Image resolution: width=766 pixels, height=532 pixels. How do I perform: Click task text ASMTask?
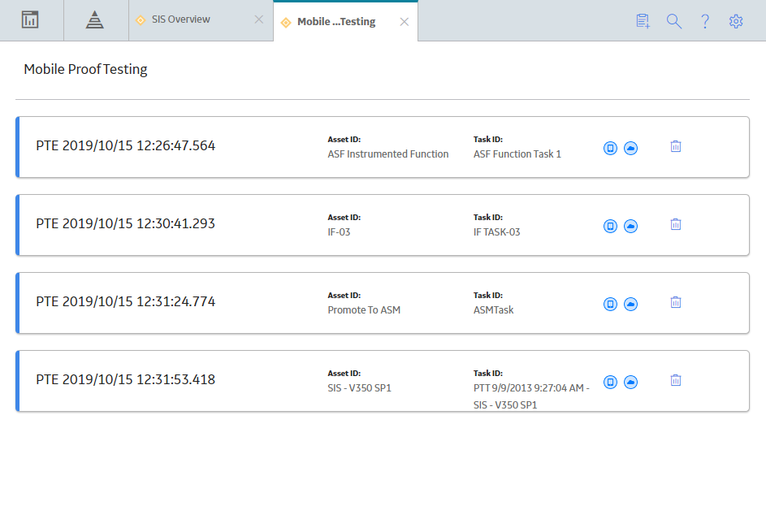[x=493, y=309]
